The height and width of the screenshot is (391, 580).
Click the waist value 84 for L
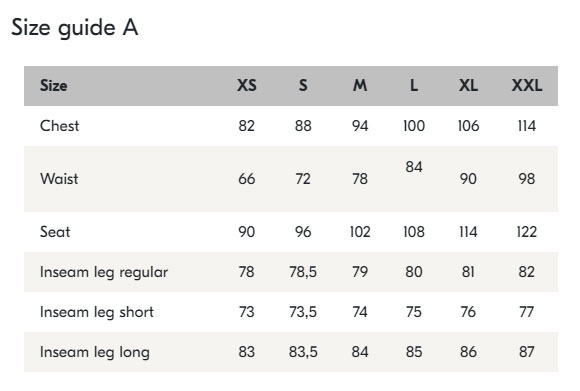tap(414, 167)
